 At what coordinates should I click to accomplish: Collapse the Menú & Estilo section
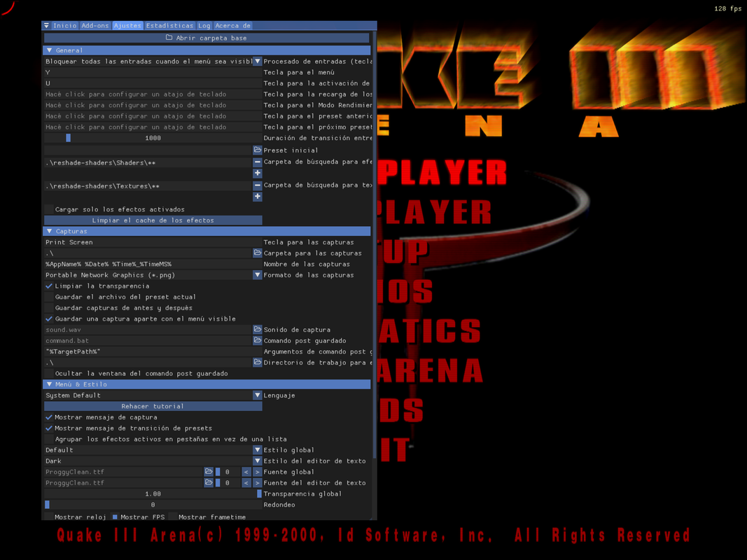tap(207, 384)
